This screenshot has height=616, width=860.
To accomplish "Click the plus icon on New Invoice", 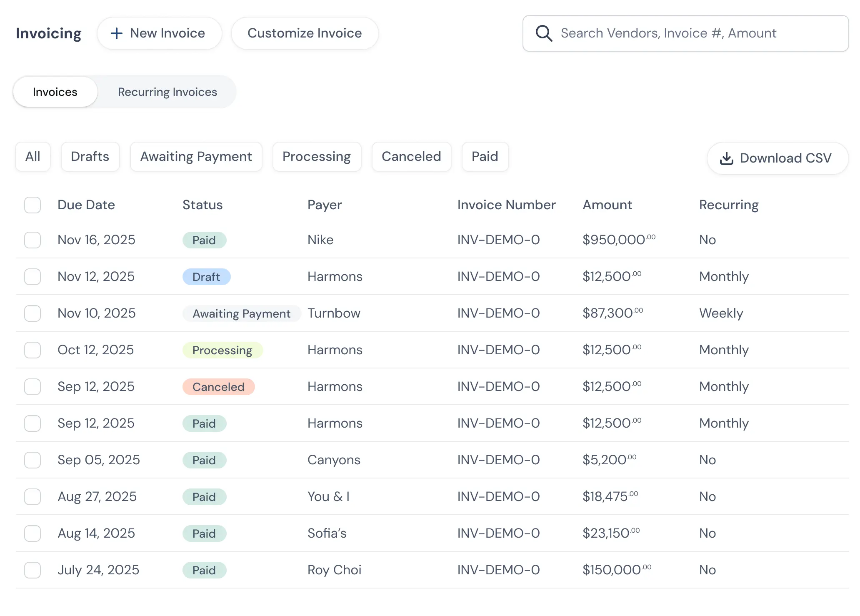I will (117, 33).
